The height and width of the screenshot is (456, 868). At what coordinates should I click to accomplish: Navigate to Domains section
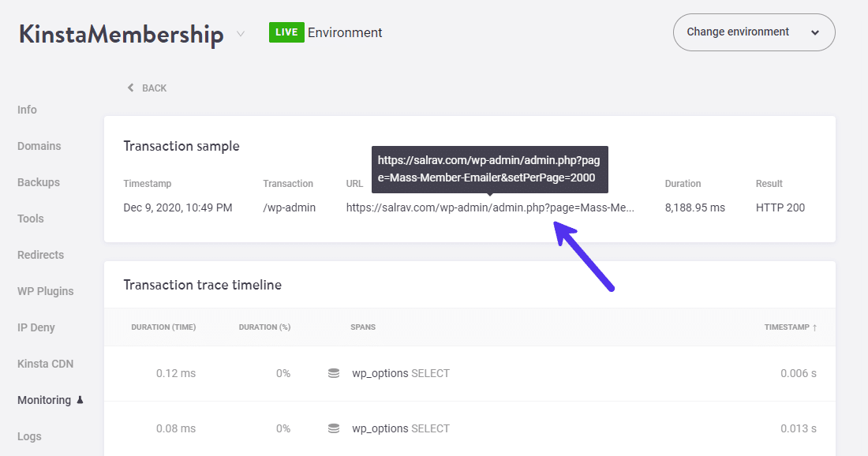click(x=39, y=146)
